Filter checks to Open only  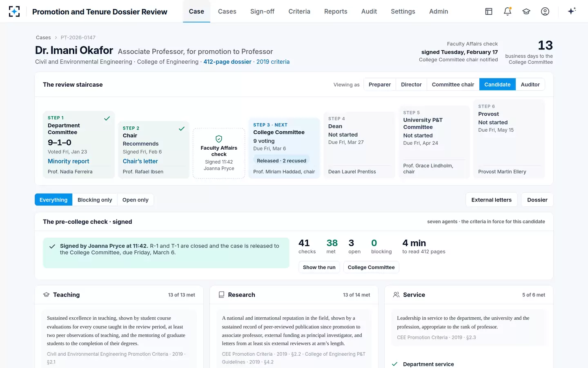pos(135,200)
